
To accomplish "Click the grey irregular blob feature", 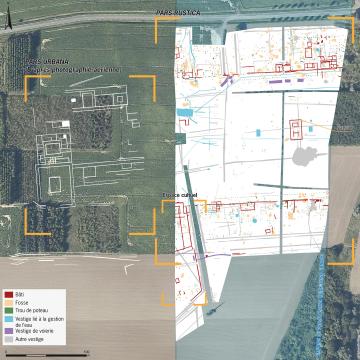I will pos(305,156).
